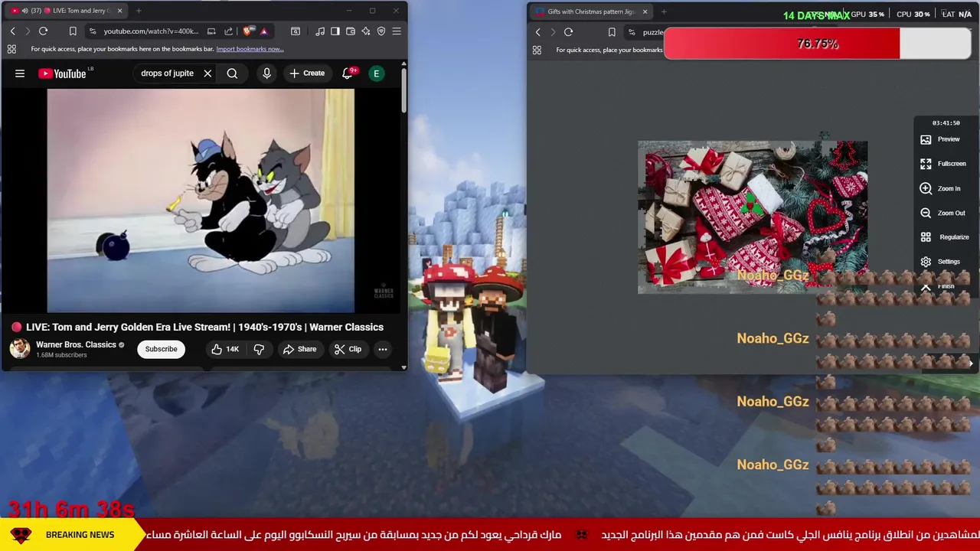
Task: Search with your voice microphone
Action: point(266,73)
